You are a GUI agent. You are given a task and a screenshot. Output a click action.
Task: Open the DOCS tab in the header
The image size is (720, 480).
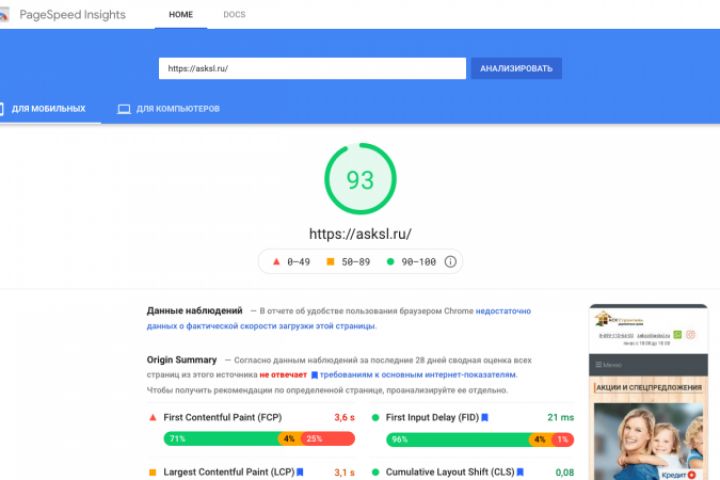234,15
